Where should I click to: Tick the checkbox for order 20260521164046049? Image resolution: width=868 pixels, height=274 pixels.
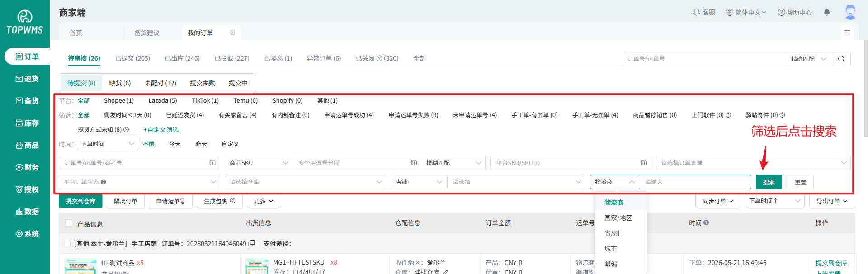coord(67,244)
